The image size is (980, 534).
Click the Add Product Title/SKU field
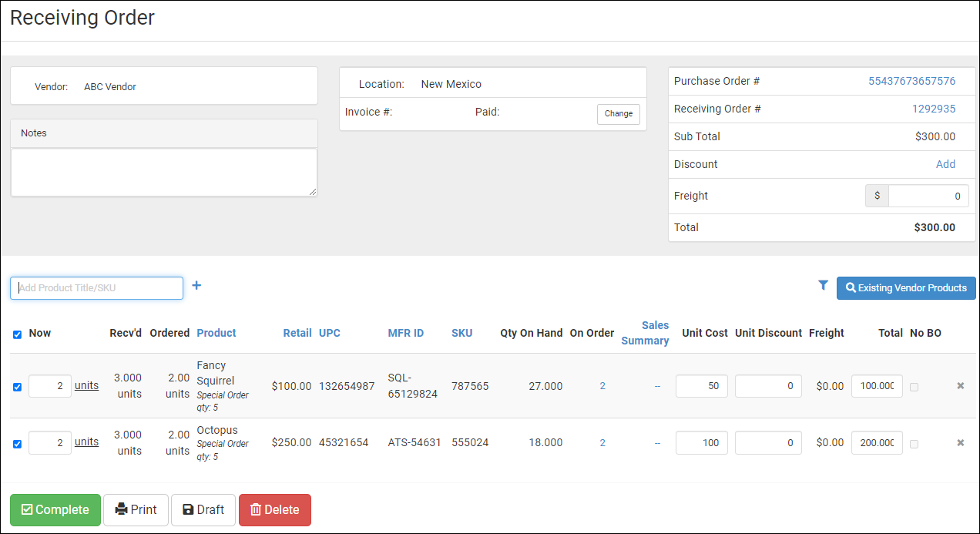point(97,288)
